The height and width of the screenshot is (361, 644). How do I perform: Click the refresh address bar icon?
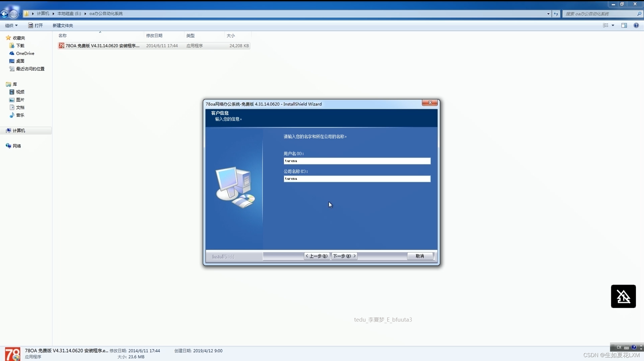tap(556, 14)
